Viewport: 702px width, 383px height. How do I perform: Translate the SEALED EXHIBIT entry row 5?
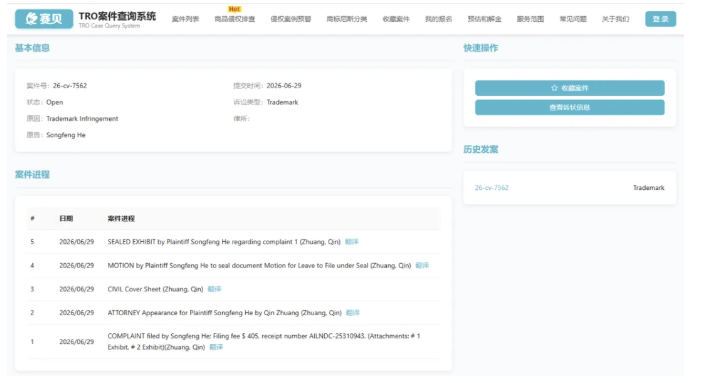351,242
